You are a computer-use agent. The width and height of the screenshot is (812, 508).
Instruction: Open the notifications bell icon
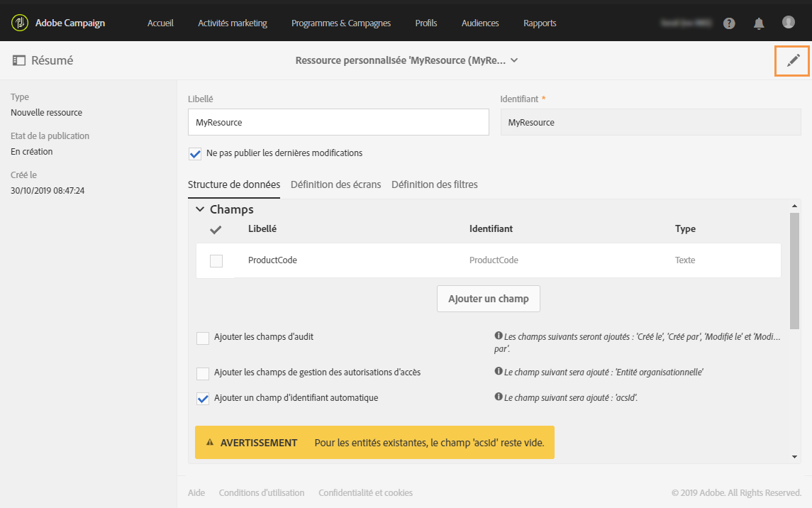[759, 23]
